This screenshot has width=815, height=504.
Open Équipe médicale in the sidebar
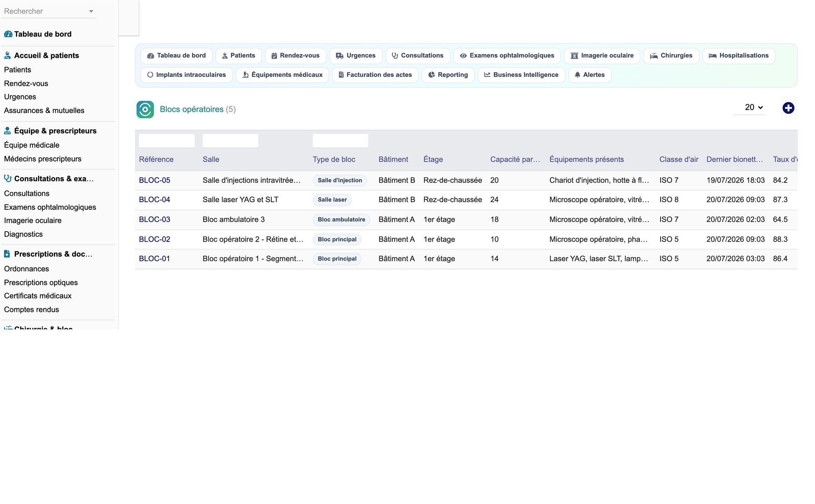pyautogui.click(x=32, y=145)
